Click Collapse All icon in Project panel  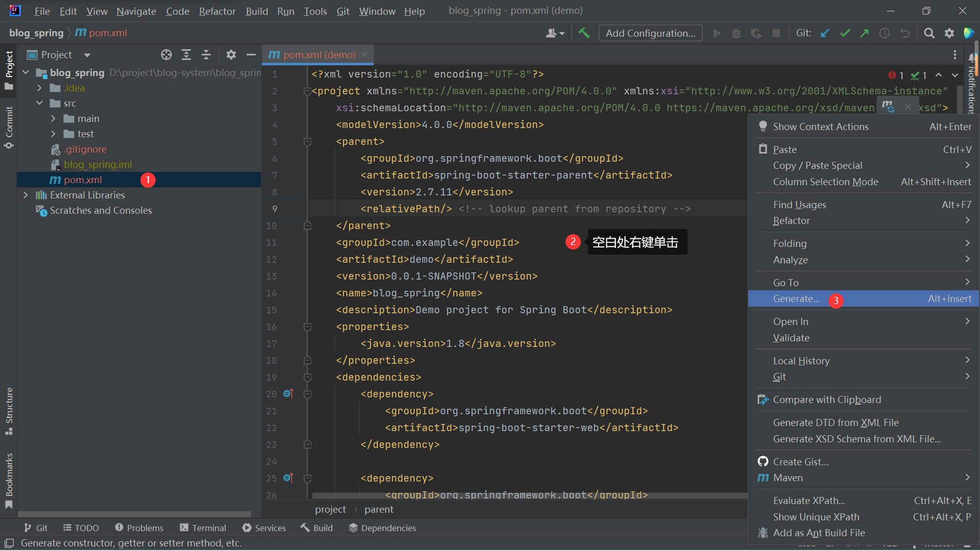(206, 55)
